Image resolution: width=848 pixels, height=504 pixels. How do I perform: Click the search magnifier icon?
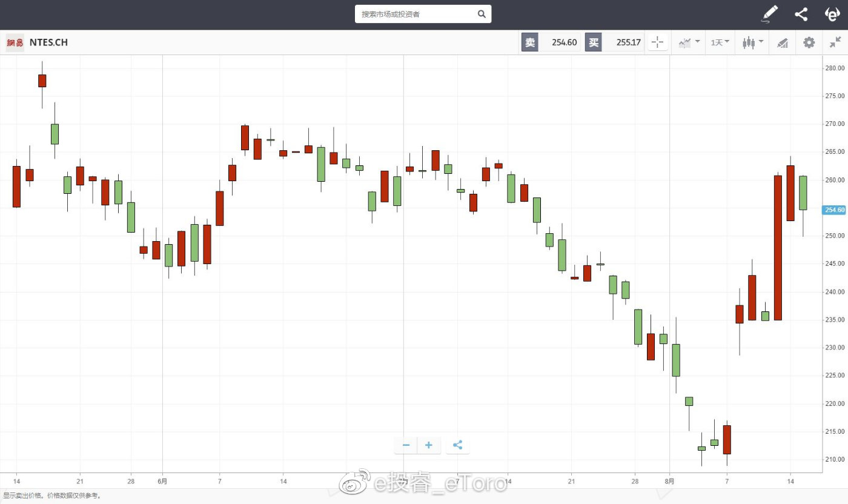[482, 14]
